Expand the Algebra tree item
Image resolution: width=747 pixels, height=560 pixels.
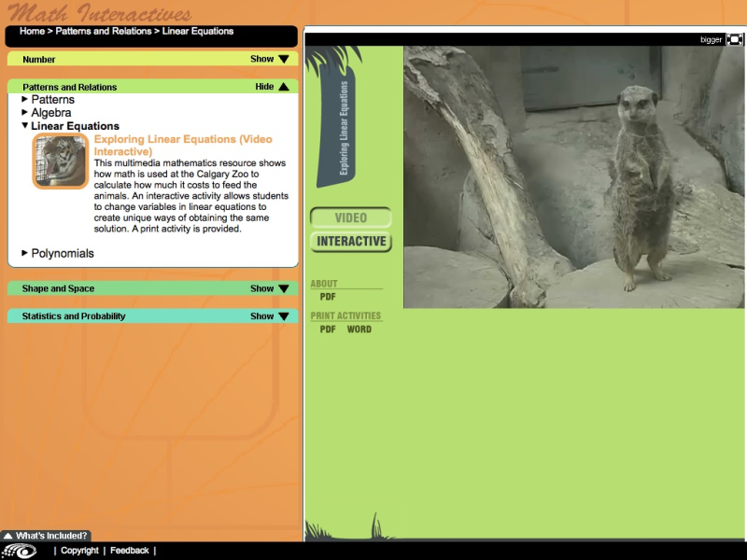(x=50, y=113)
